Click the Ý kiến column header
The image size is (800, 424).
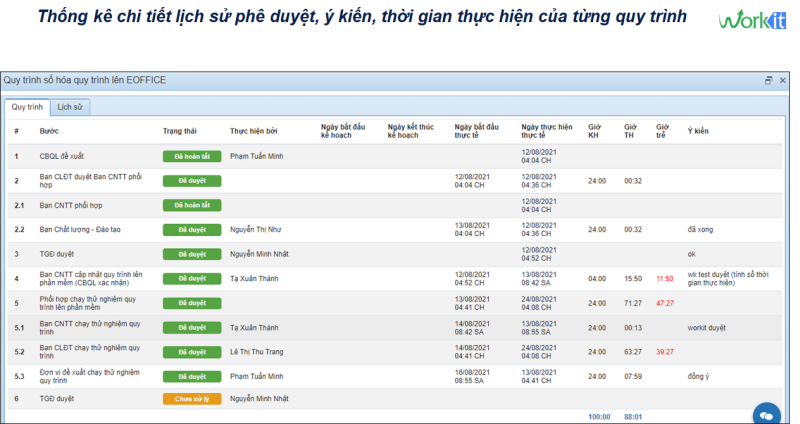[x=698, y=131]
